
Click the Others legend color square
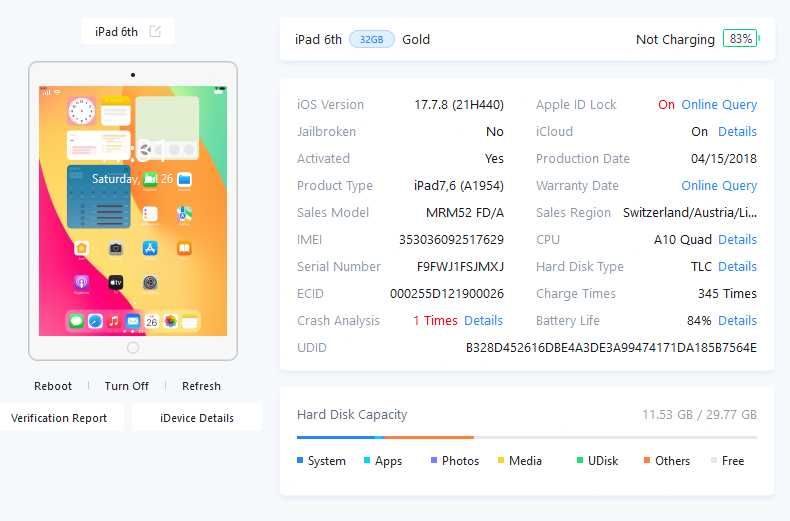click(x=647, y=461)
